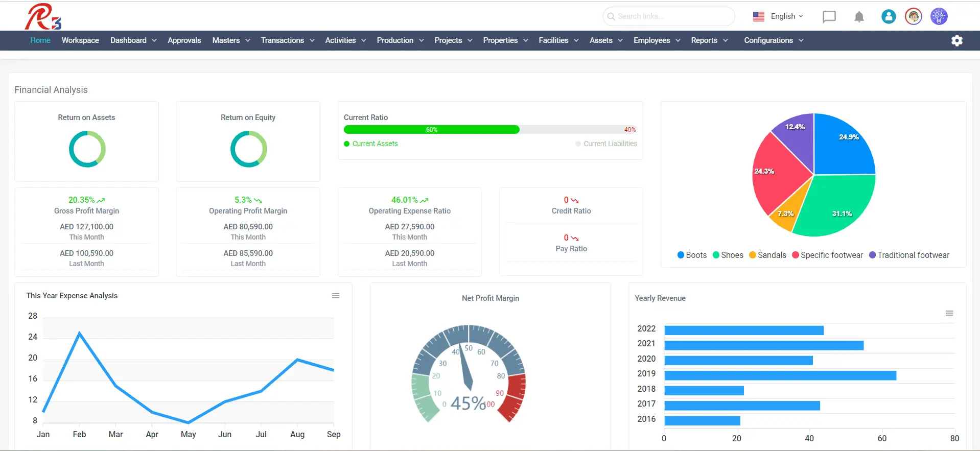Toggle Specific footwear legend item
This screenshot has width=980, height=451.
click(x=827, y=255)
